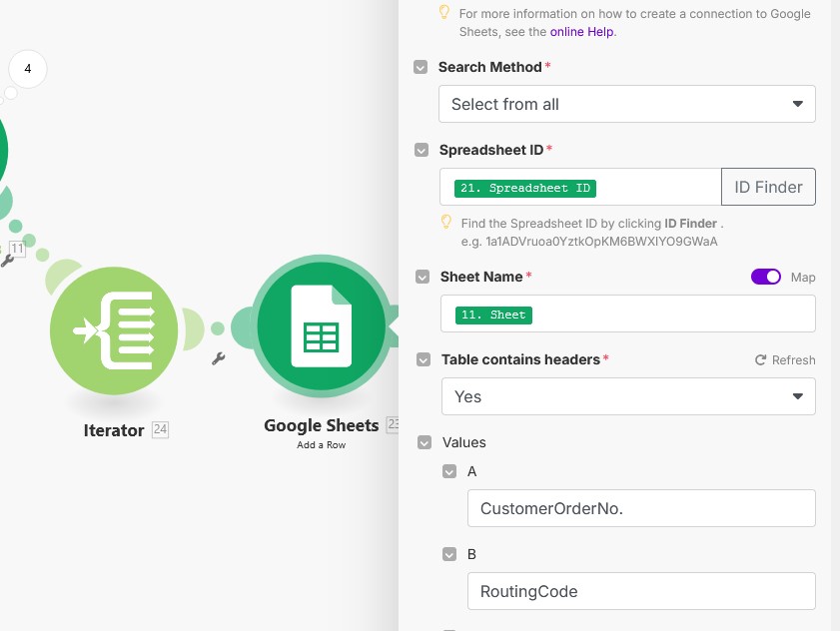
Task: Click the wrench icon between Iterator and Google Sheets
Action: pyautogui.click(x=218, y=358)
